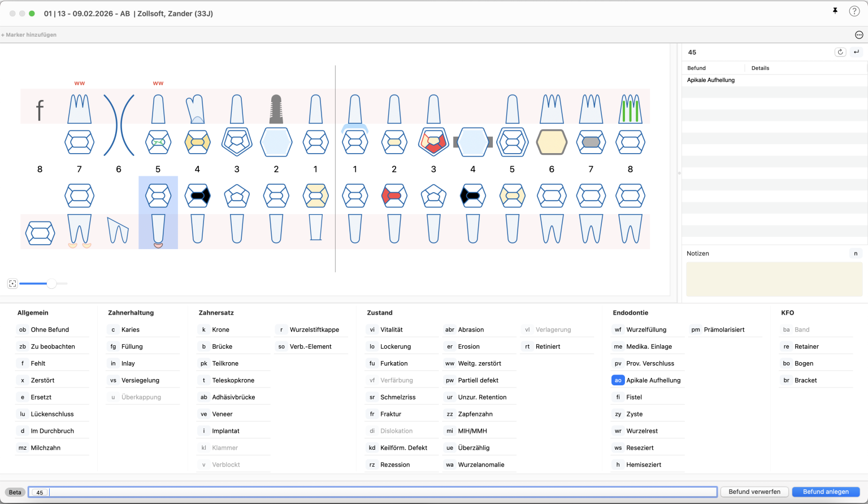This screenshot has width=868, height=504.
Task: Select the implant tooth at upper position 2
Action: [x=276, y=109]
